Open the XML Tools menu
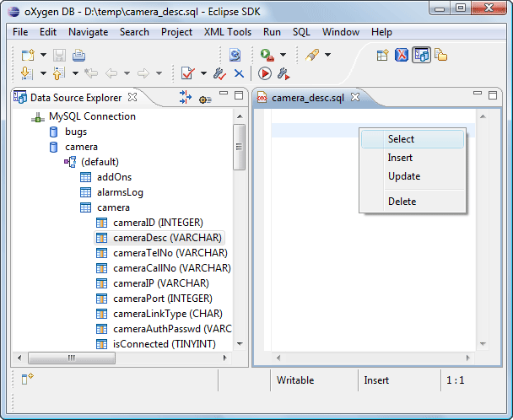The height and width of the screenshot is (420, 513). (228, 32)
